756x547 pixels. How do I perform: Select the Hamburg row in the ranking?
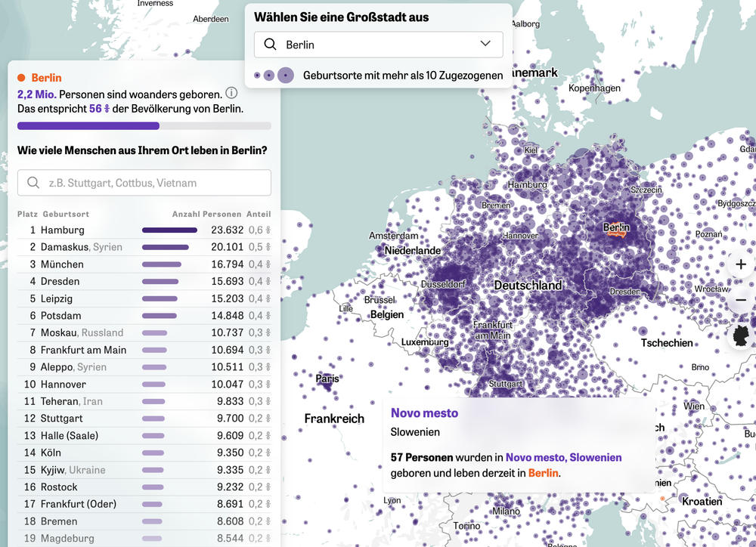144,230
